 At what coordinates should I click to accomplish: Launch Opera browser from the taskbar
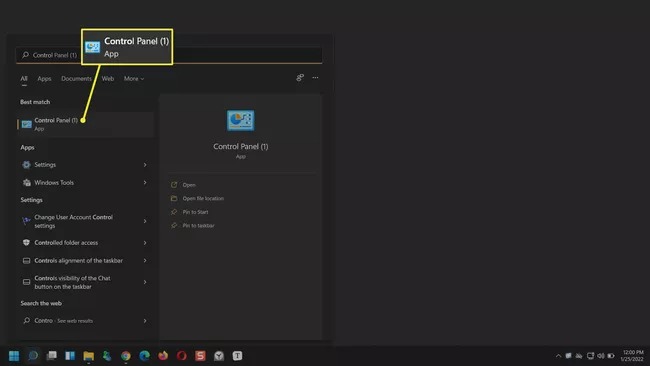click(x=182, y=356)
